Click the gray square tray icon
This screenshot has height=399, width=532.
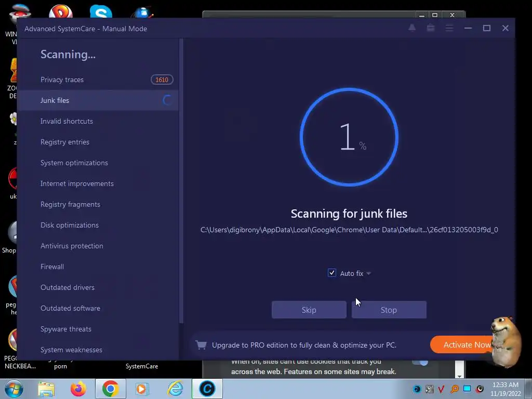coord(429,389)
